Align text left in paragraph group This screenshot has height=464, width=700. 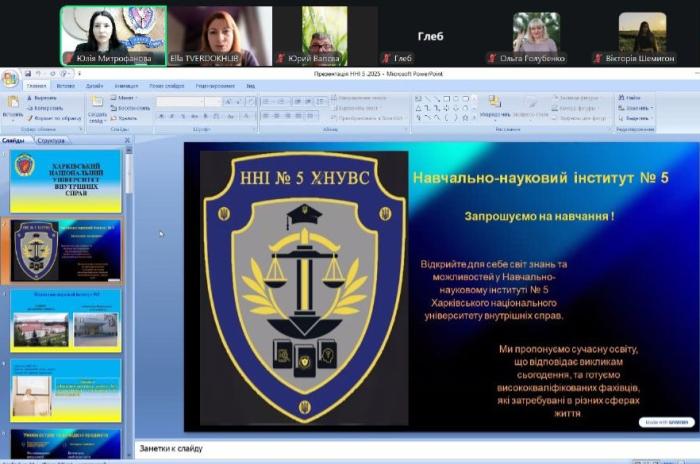pyautogui.click(x=266, y=116)
